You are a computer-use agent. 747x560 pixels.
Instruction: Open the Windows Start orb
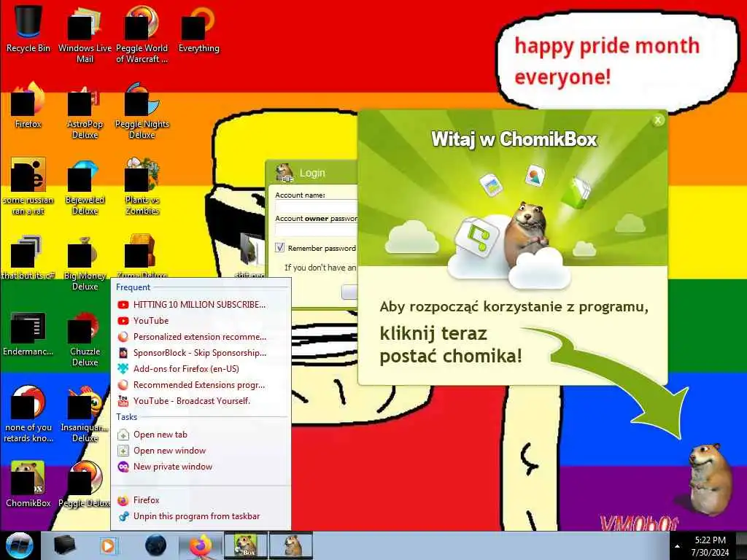[x=19, y=546]
